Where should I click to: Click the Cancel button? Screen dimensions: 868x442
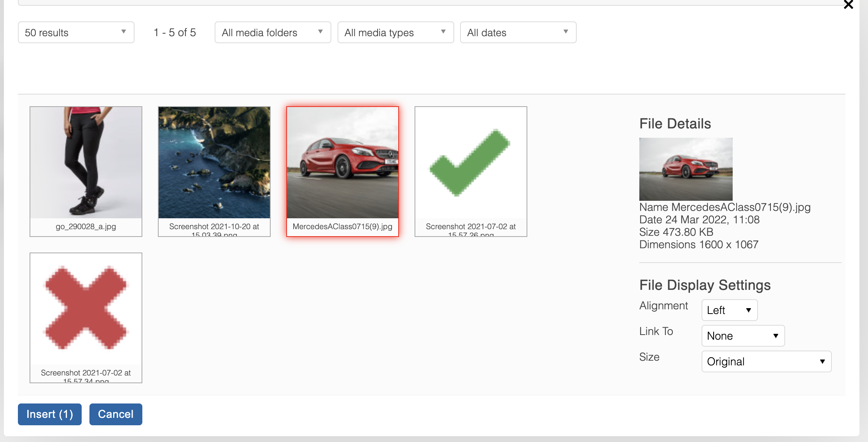click(115, 414)
